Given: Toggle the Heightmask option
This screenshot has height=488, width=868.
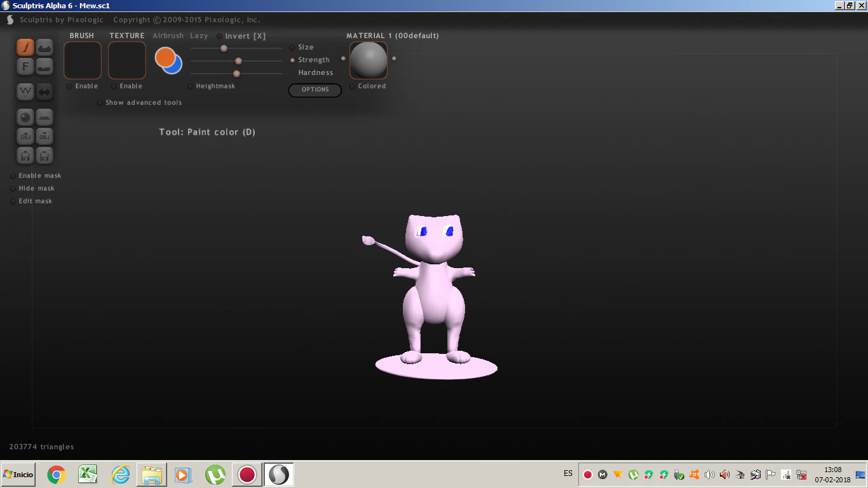Looking at the screenshot, I should coord(190,86).
